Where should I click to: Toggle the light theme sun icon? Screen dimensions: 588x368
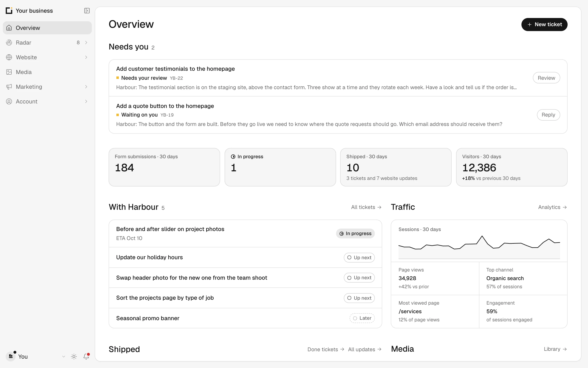click(x=74, y=357)
